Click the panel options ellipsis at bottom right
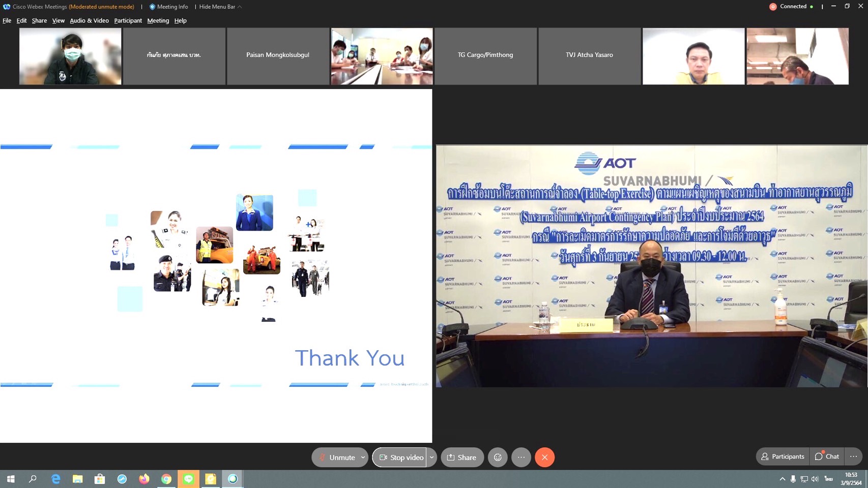The height and width of the screenshot is (488, 868). coord(853,456)
